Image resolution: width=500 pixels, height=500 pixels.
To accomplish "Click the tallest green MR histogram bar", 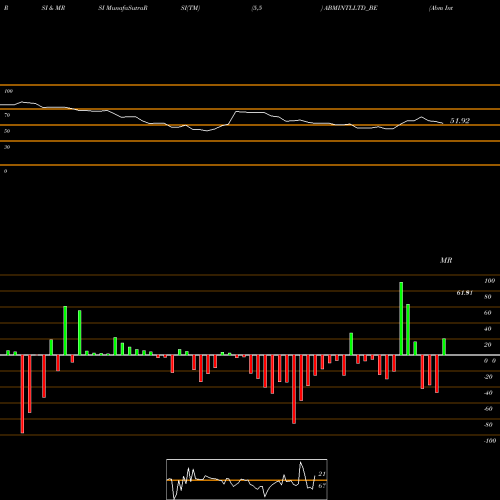I will pyautogui.click(x=401, y=319).
